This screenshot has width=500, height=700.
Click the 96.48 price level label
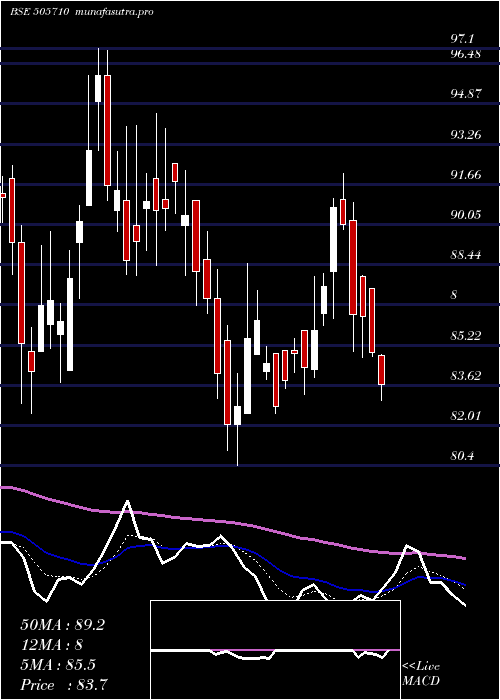466,54
